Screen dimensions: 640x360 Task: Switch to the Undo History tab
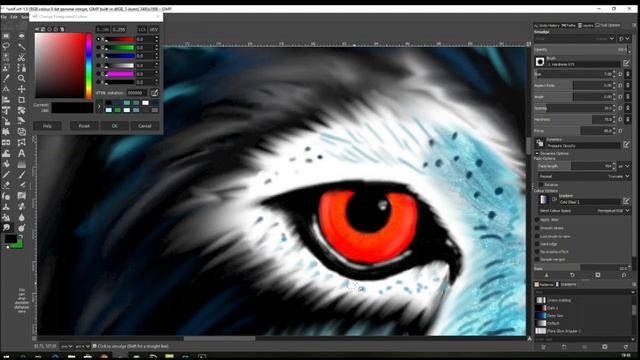[x=547, y=25]
